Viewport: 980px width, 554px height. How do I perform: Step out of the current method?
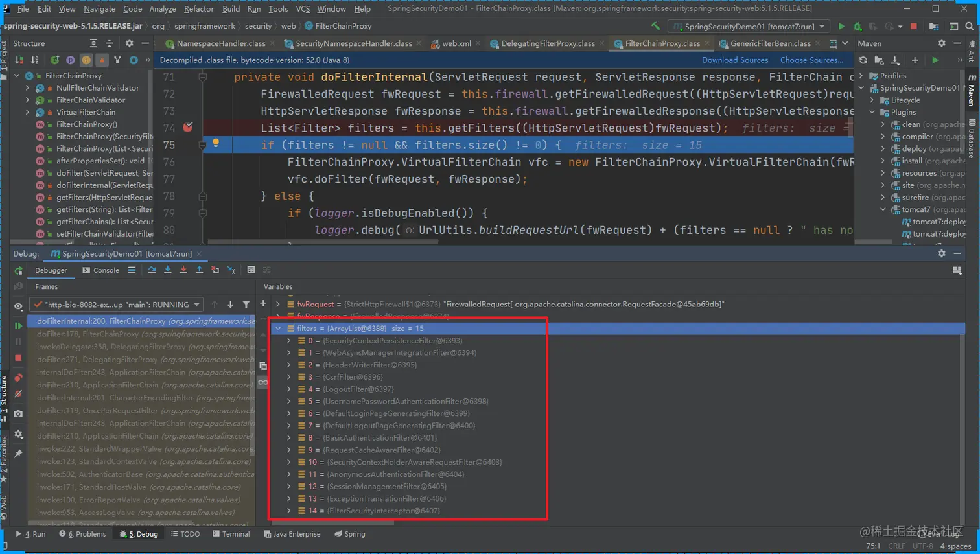200,270
